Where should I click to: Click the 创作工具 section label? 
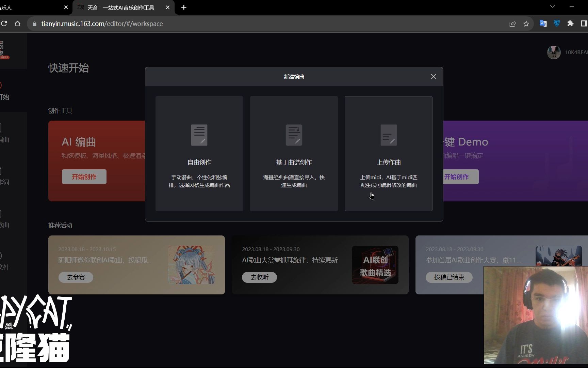tap(60, 110)
